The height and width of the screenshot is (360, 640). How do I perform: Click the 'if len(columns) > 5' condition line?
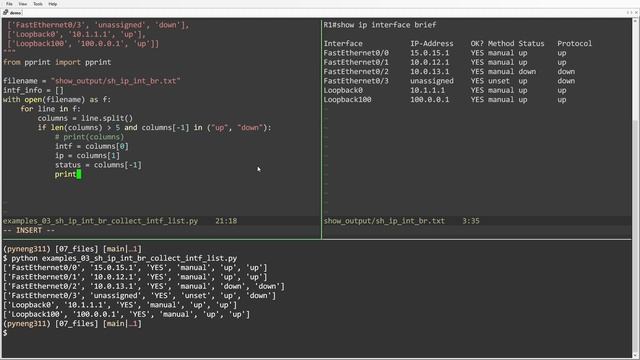pyautogui.click(x=155, y=128)
